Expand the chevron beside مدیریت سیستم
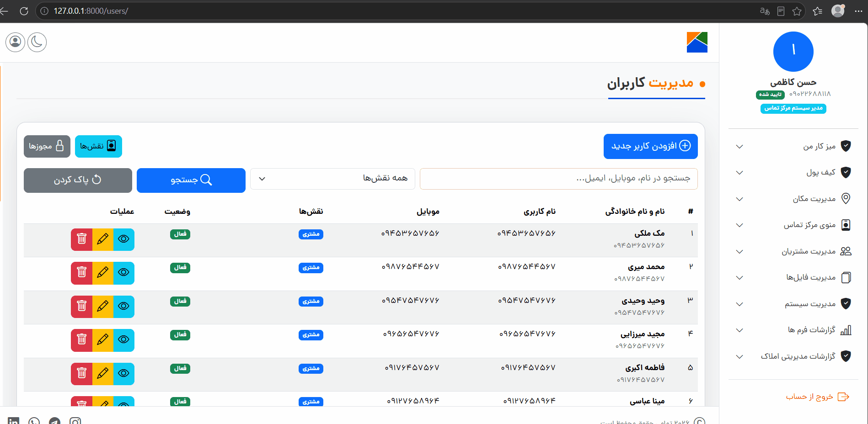 coord(739,304)
